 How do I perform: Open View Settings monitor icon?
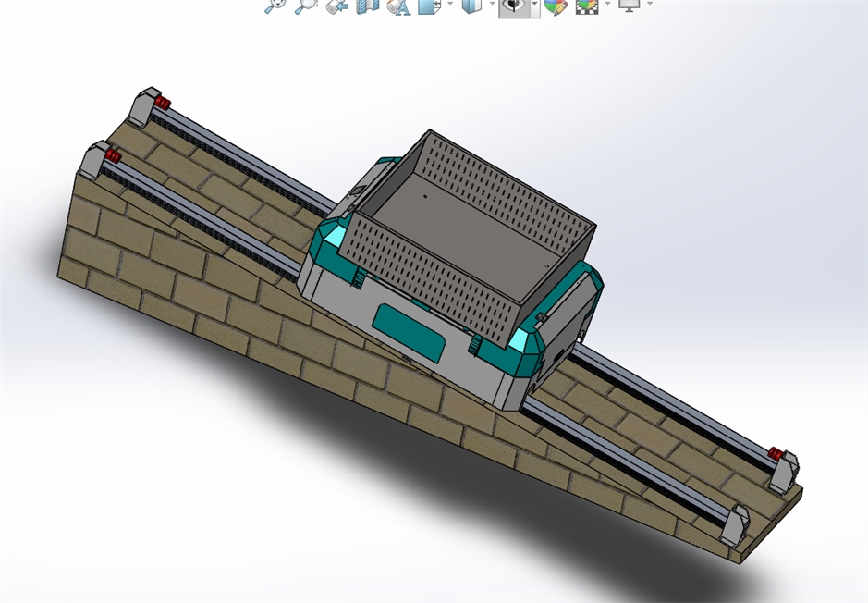[x=629, y=5]
